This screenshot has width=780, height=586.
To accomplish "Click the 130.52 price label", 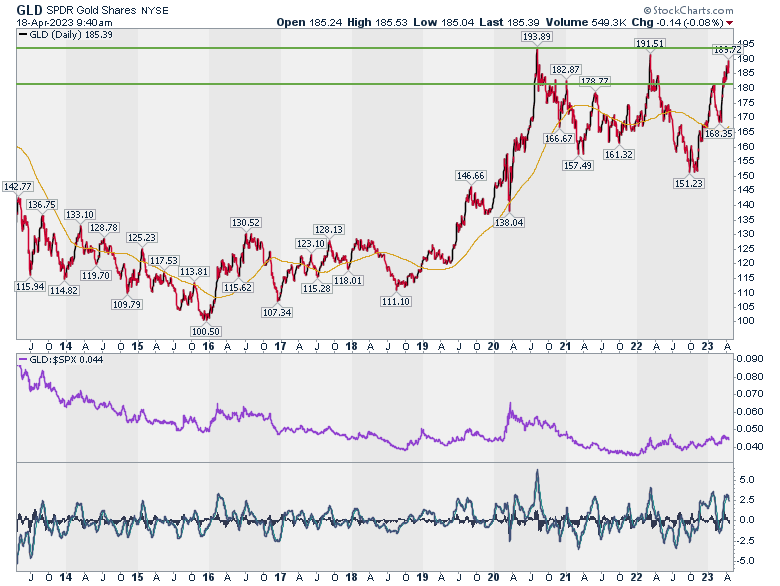I will [x=246, y=222].
